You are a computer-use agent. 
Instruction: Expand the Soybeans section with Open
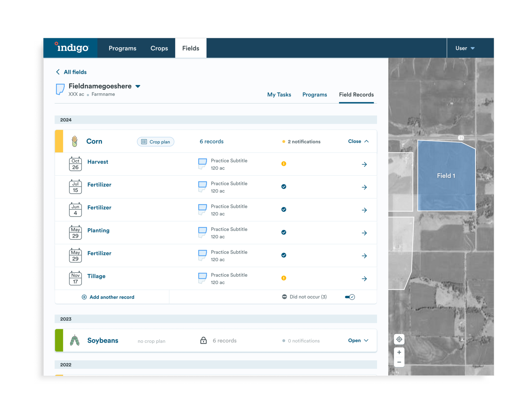coord(358,340)
